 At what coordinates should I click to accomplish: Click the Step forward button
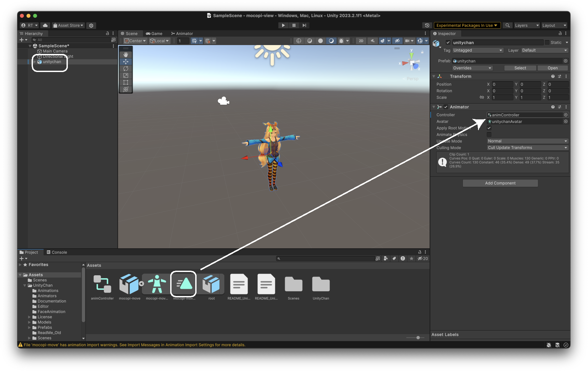304,25
